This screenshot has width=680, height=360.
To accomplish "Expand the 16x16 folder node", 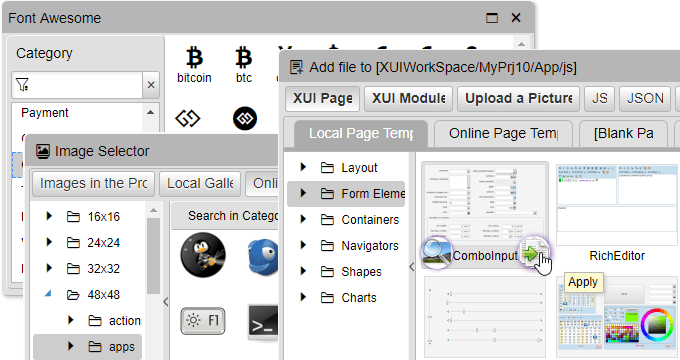I will pyautogui.click(x=49, y=216).
